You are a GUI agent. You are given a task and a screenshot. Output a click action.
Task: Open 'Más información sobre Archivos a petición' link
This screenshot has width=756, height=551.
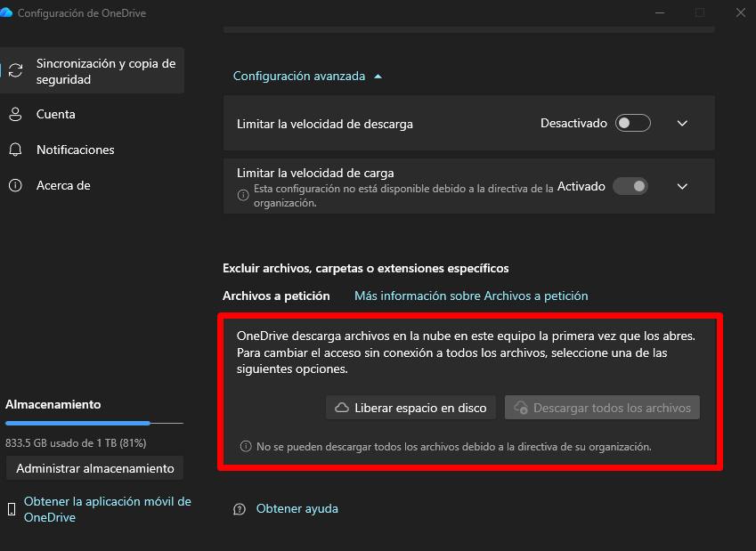coord(471,296)
